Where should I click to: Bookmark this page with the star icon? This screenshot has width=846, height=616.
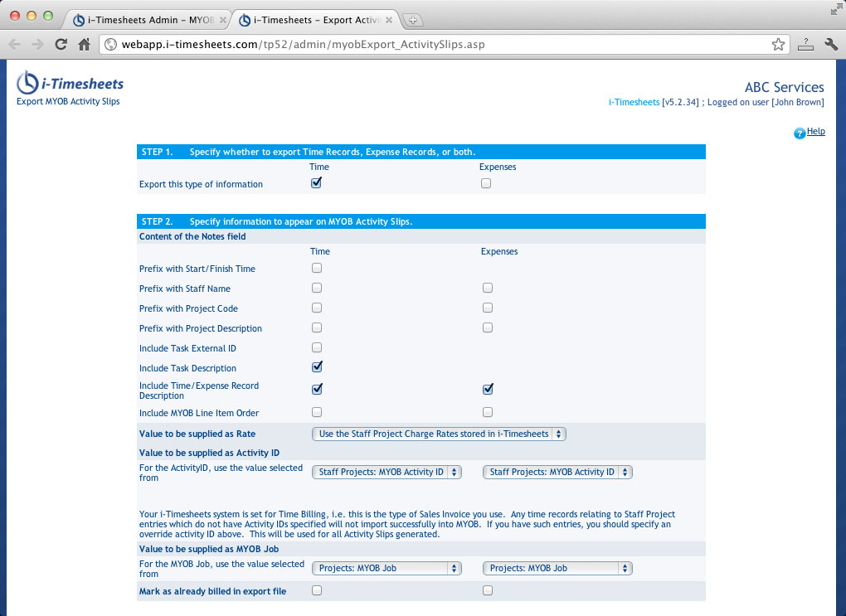(x=778, y=44)
